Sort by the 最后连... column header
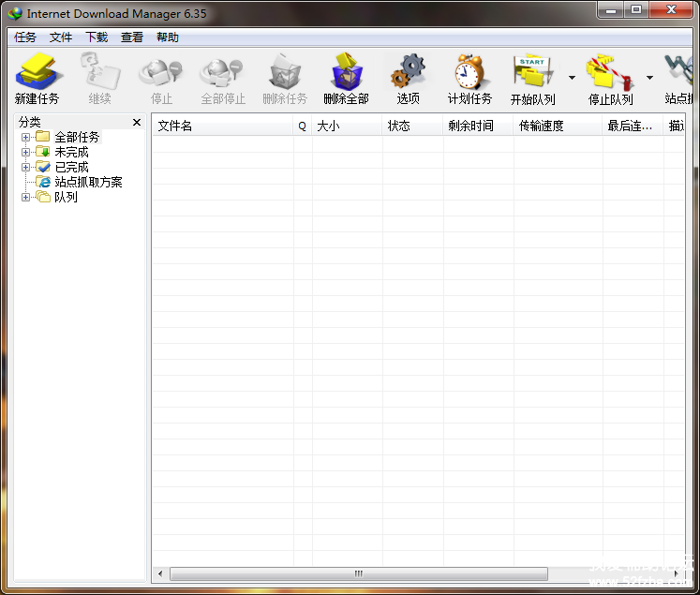700x595 pixels. tap(633, 126)
